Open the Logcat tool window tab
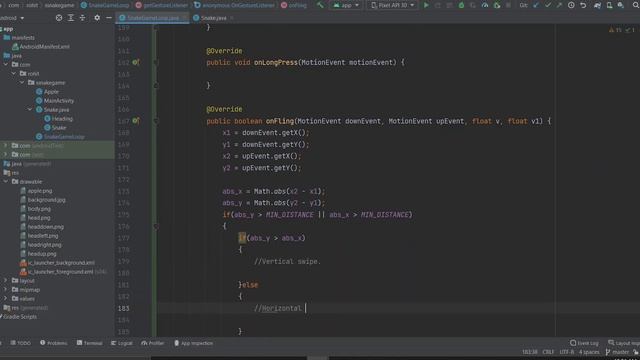 [x=122, y=343]
